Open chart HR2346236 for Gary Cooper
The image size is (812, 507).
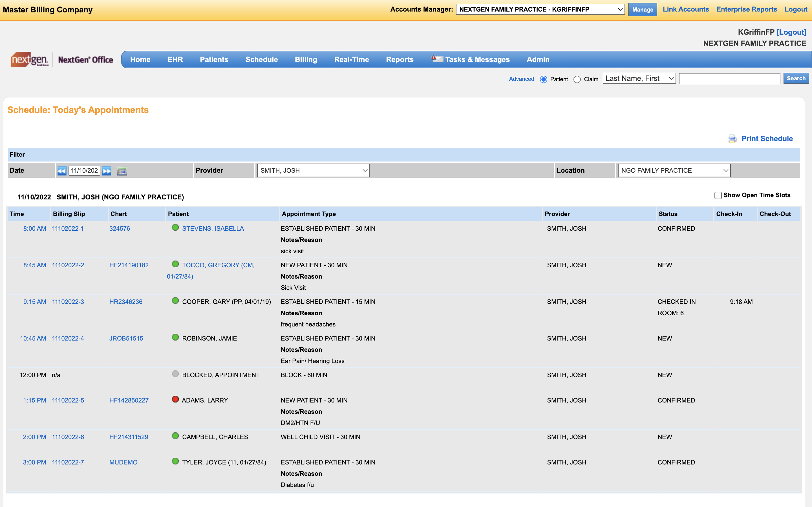pos(126,301)
